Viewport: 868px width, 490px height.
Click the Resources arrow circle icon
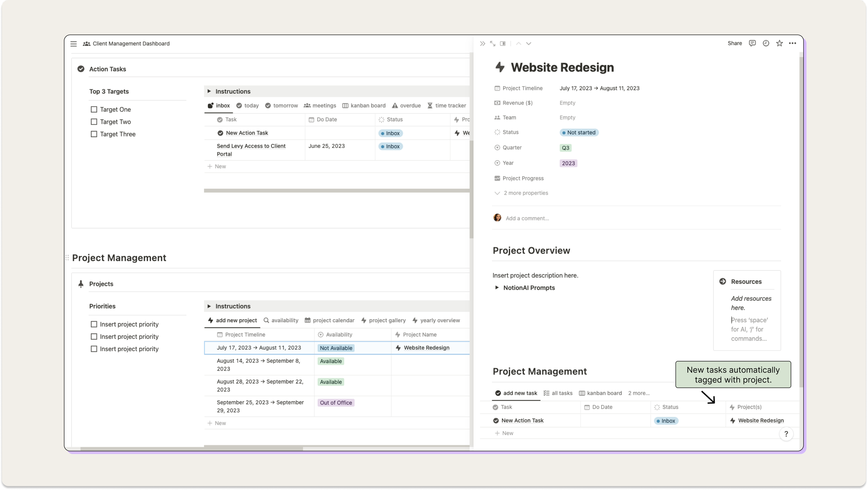tap(723, 281)
